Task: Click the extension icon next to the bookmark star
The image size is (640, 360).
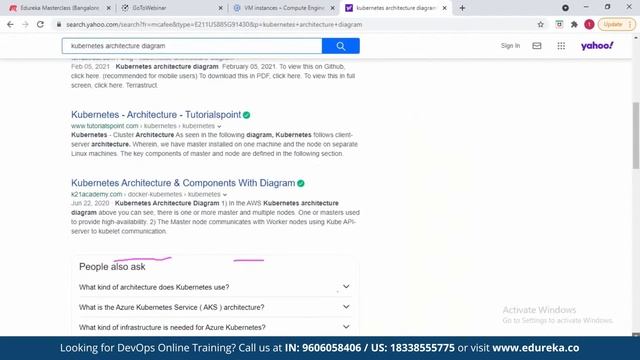Action: [559, 24]
